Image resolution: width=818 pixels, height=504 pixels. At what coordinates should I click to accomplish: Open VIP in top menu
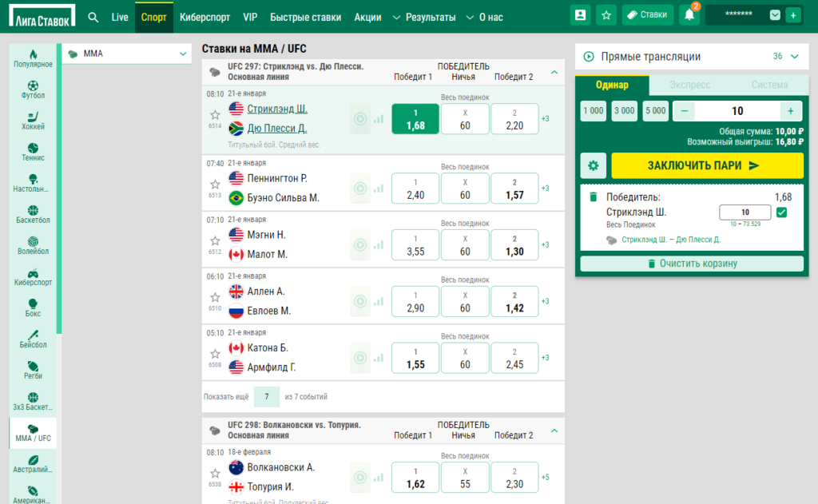(x=250, y=18)
